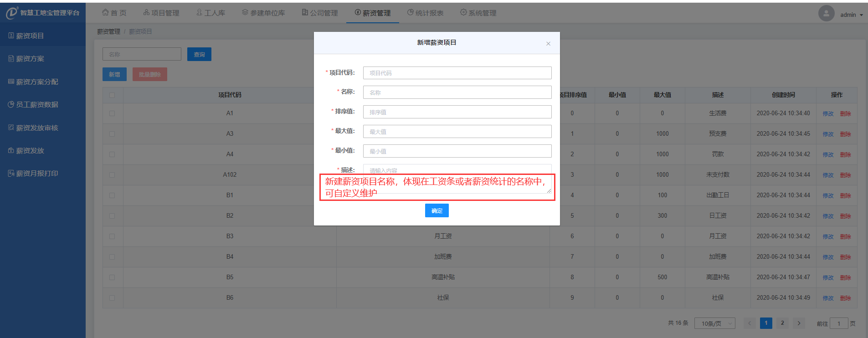Screen dimensions: 868x338
Task: Expand the admin account dropdown arrow
Action: 861,15
